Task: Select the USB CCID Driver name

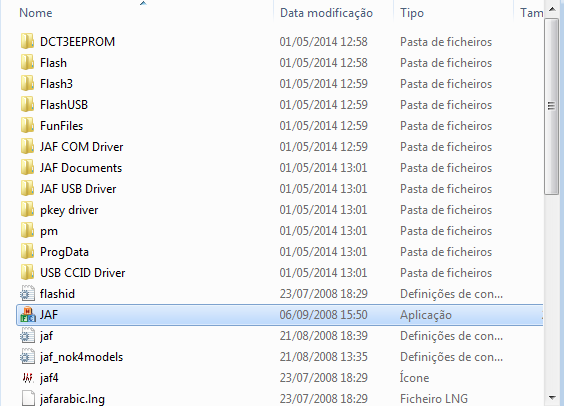Action: pyautogui.click(x=83, y=273)
